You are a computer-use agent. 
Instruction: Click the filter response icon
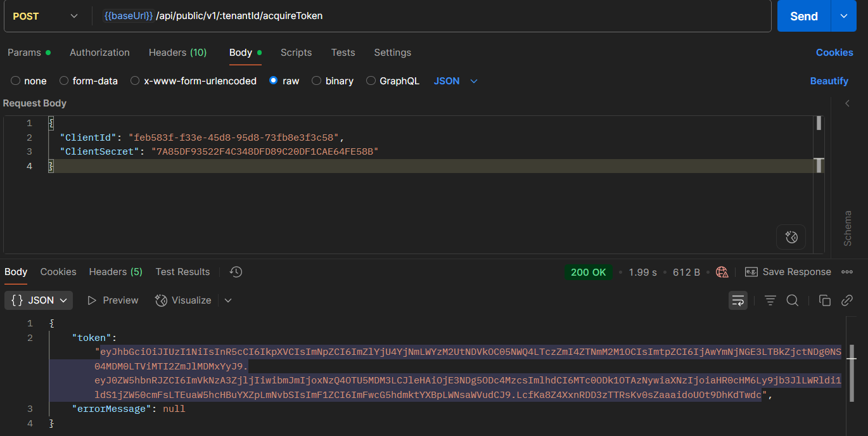pos(770,300)
